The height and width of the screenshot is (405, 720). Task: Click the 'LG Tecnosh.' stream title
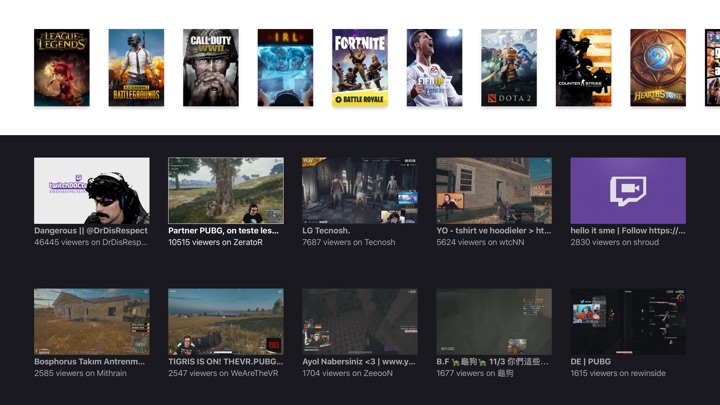point(326,231)
